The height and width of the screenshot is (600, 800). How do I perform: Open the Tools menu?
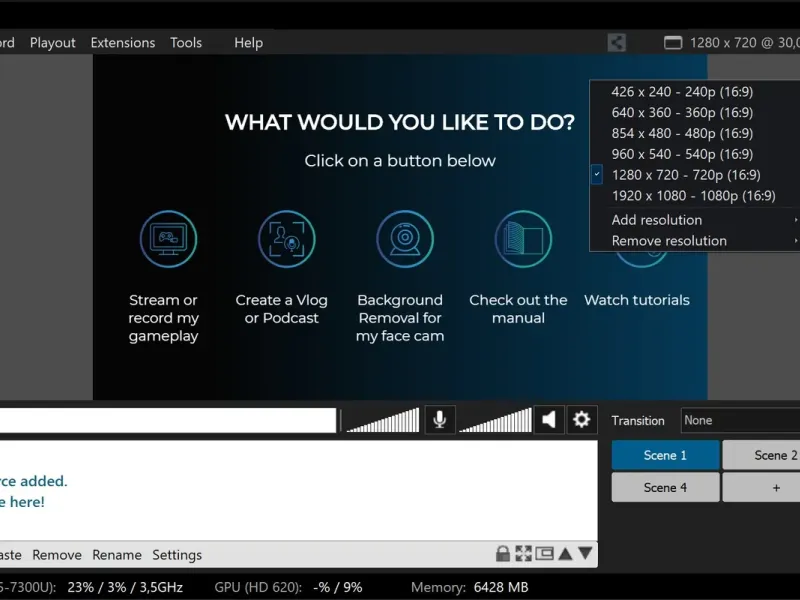tap(186, 43)
